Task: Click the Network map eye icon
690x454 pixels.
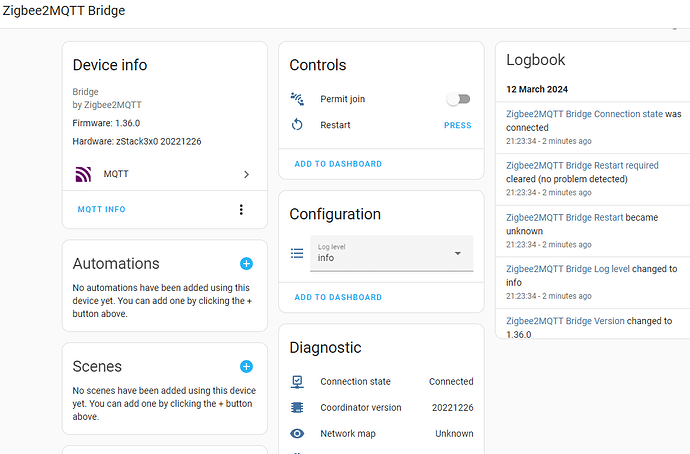Action: tap(297, 434)
